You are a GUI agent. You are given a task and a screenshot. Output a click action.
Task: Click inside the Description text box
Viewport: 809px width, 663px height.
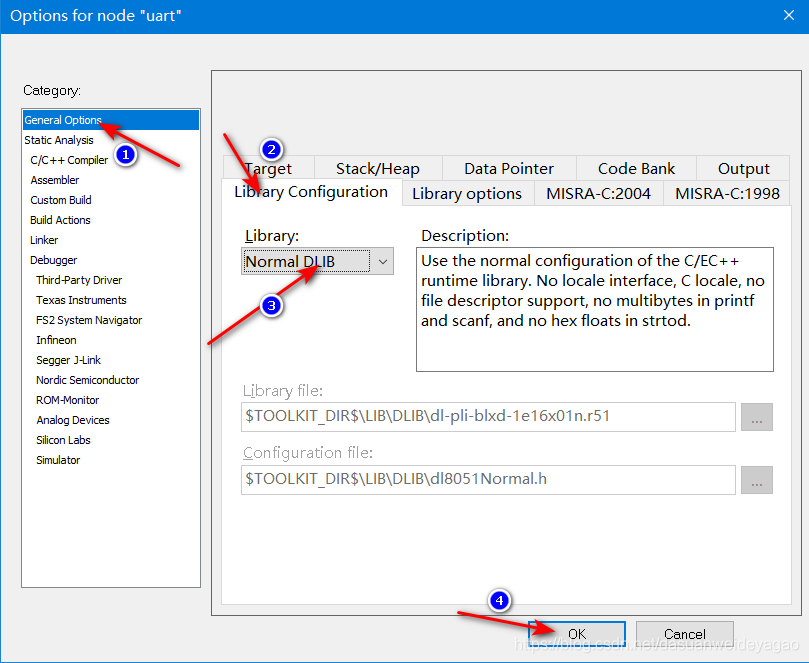[x=595, y=309]
